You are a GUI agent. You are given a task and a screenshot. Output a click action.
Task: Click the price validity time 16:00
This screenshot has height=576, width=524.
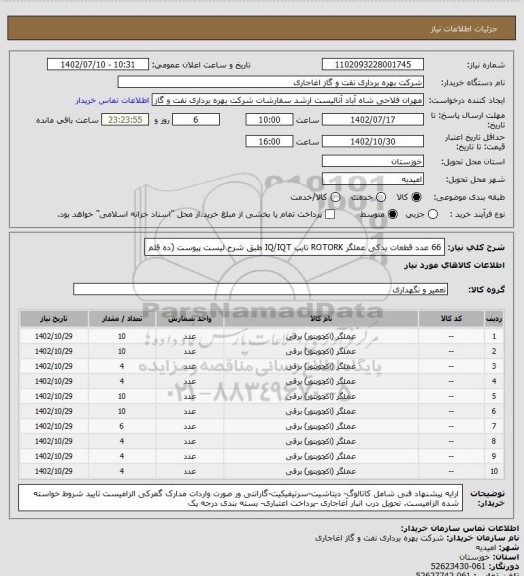click(x=269, y=141)
